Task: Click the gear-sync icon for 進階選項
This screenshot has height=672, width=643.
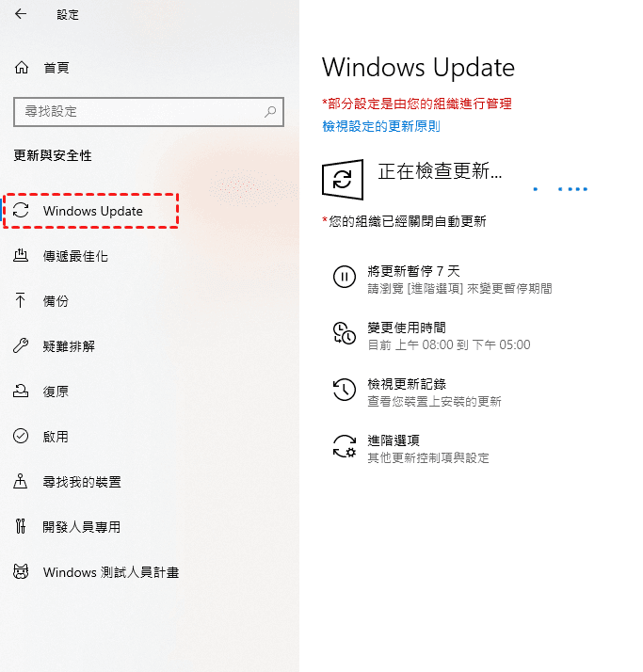Action: tap(345, 446)
